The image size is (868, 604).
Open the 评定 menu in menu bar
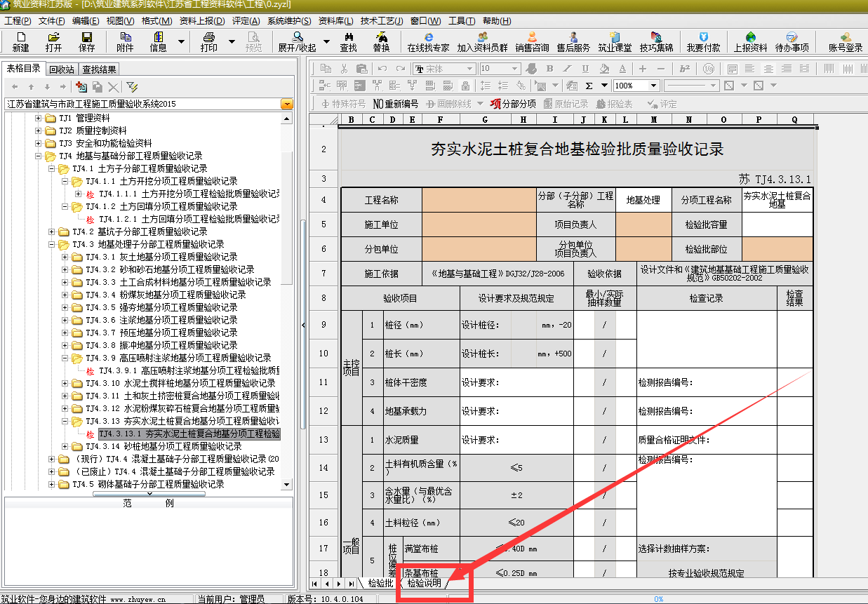[246, 21]
